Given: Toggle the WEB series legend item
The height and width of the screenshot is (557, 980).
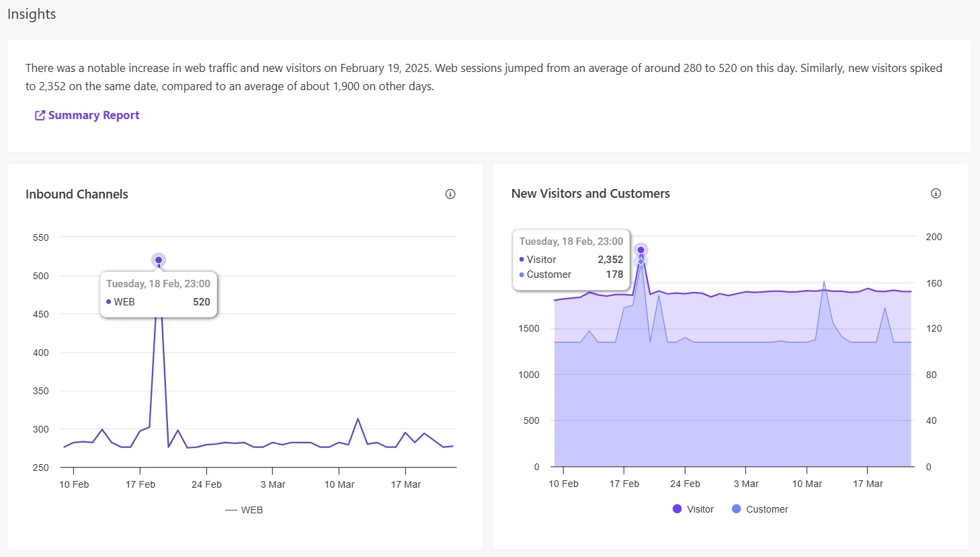Looking at the screenshot, I should pos(244,510).
